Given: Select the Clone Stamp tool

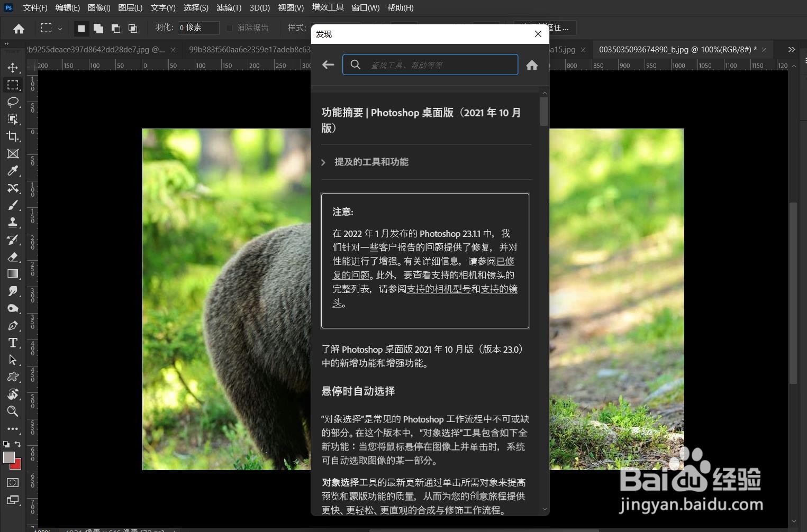Looking at the screenshot, I should point(13,222).
